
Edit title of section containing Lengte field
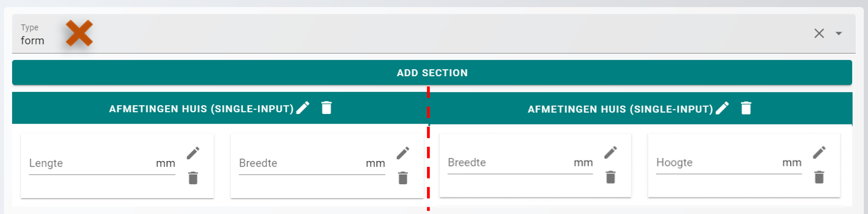click(303, 108)
